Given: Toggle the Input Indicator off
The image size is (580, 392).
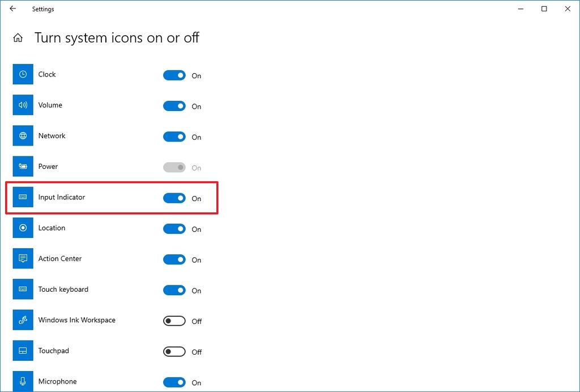Looking at the screenshot, I should 174,198.
